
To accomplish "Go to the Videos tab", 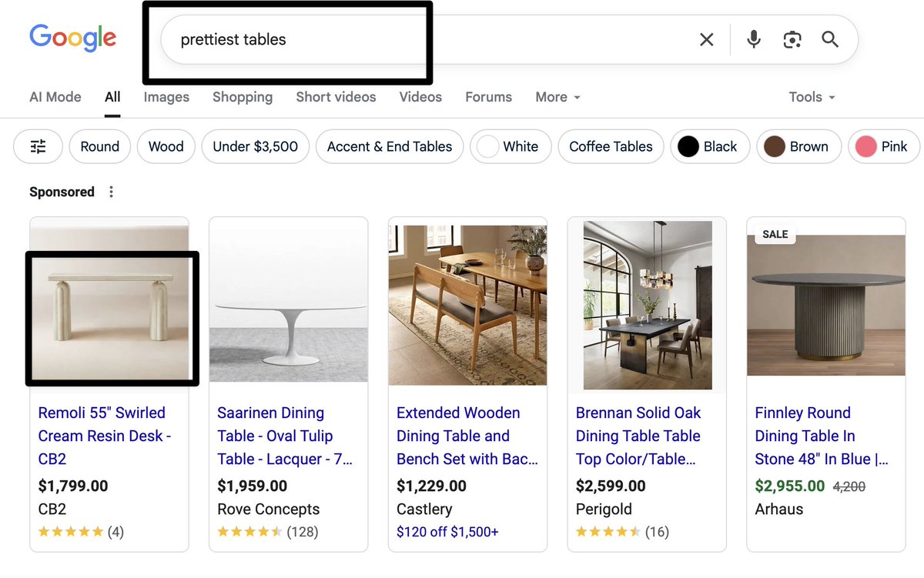I will [x=420, y=97].
